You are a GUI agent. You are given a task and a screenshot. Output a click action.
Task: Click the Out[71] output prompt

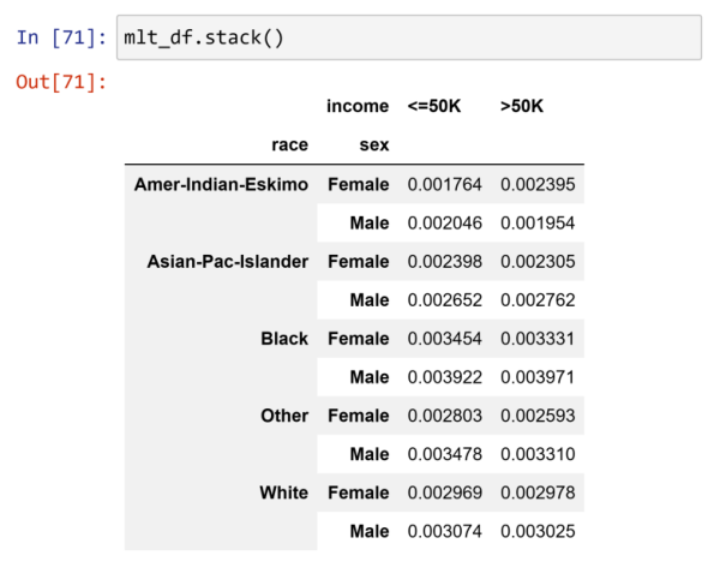click(x=61, y=82)
